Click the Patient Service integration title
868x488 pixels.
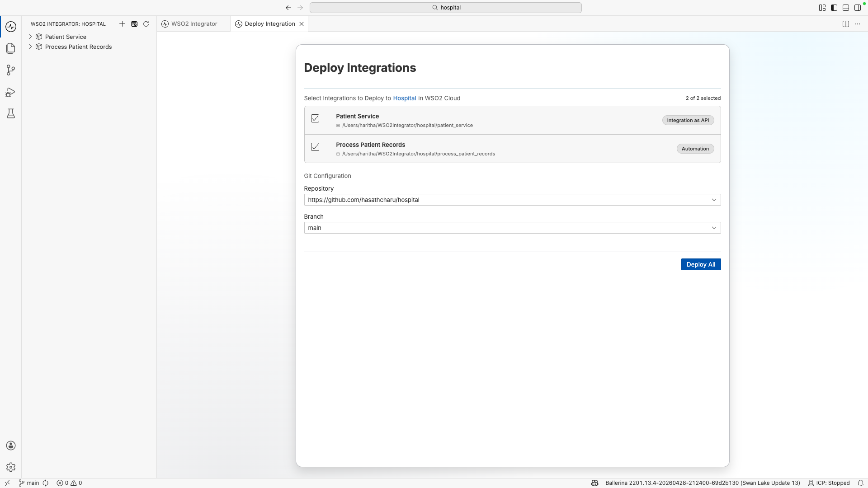click(x=357, y=116)
